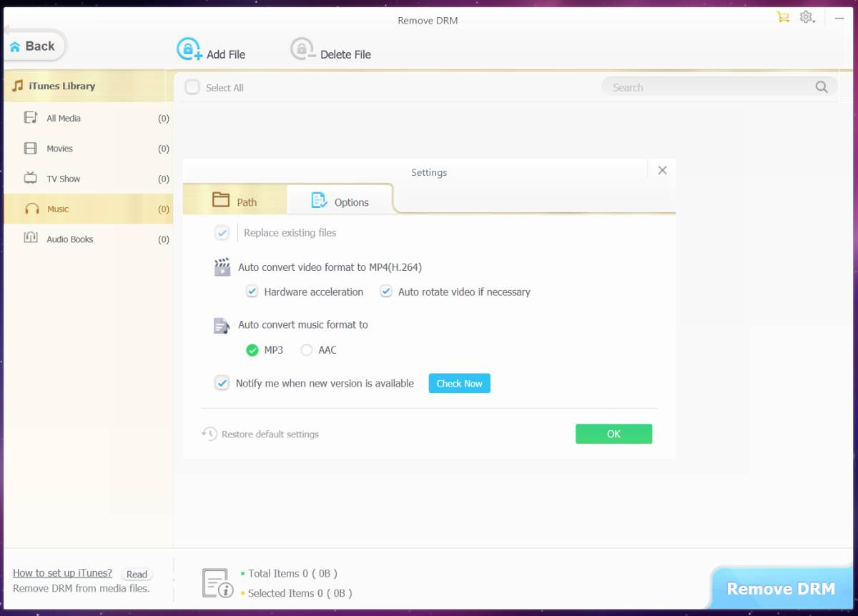This screenshot has width=858, height=616.
Task: Click the Path folder icon
Action: click(x=221, y=200)
